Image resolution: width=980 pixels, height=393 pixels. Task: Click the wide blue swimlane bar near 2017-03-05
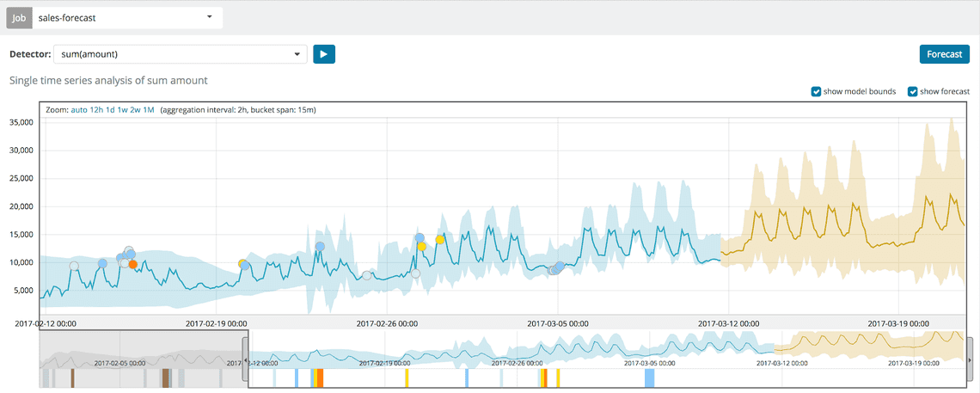coord(649,378)
